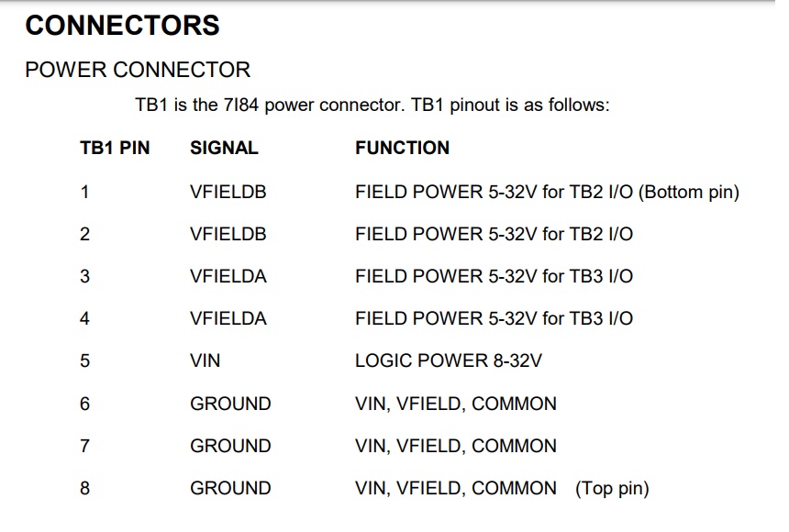Click the LOGIC POWER 8-32V text
This screenshot has width=789, height=532.
448,360
